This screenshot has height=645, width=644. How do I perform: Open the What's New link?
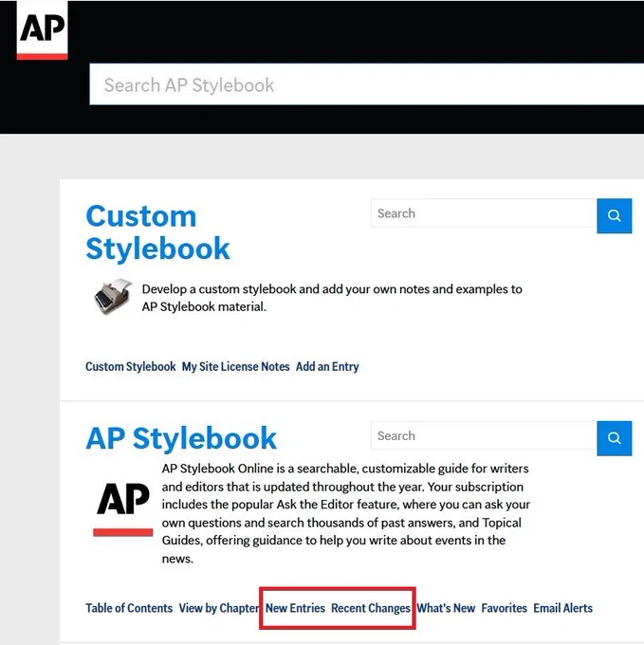click(x=446, y=608)
